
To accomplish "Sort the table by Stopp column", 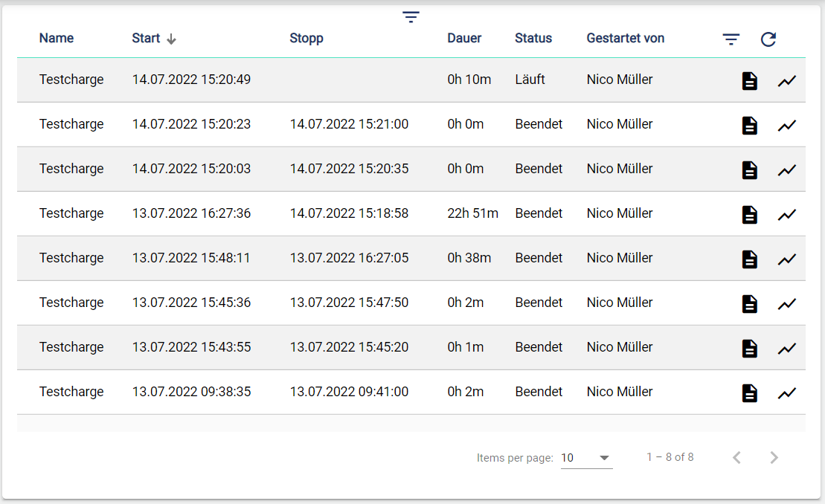I will 306,39.
